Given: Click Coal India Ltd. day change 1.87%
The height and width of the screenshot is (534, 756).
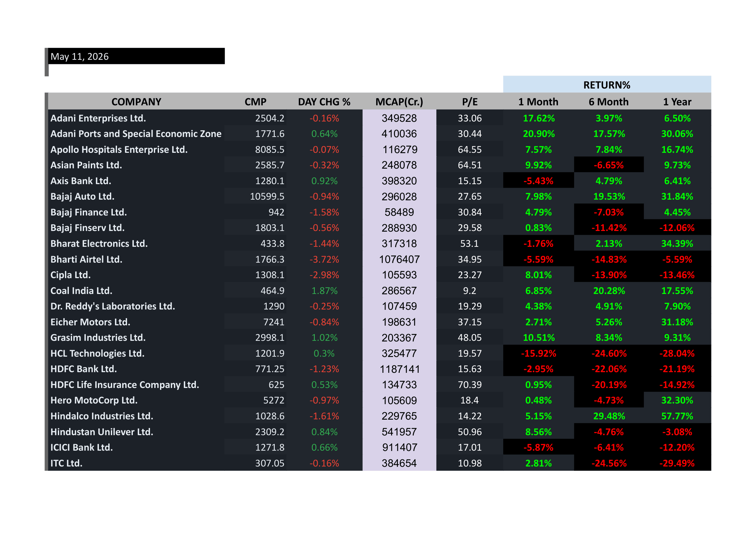Looking at the screenshot, I should click(324, 290).
